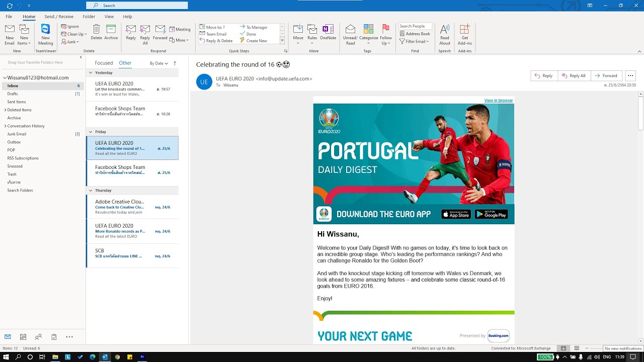This screenshot has height=362, width=644.
Task: Click the Get Add-ins icon
Action: pos(465,34)
